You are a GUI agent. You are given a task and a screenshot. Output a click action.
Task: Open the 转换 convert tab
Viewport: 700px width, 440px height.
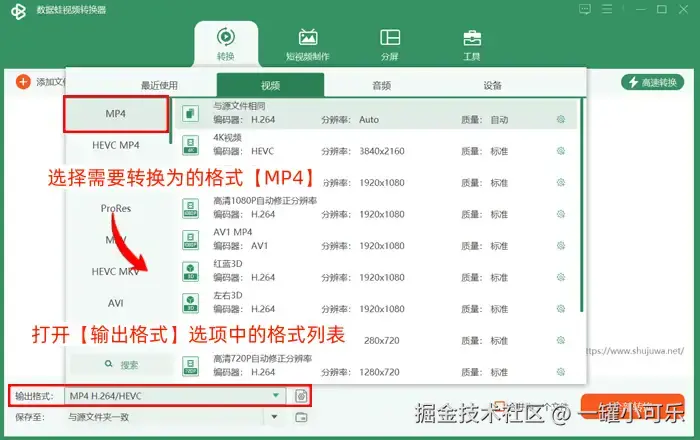(226, 44)
